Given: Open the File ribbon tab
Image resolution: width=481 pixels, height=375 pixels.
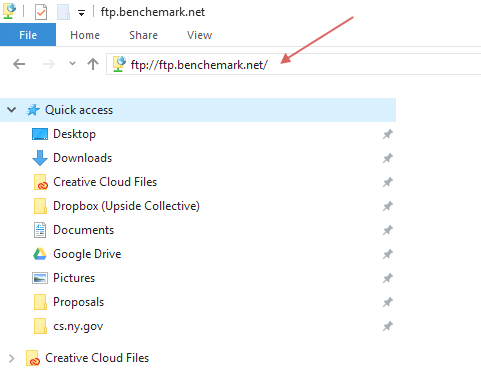Looking at the screenshot, I should pyautogui.click(x=28, y=35).
